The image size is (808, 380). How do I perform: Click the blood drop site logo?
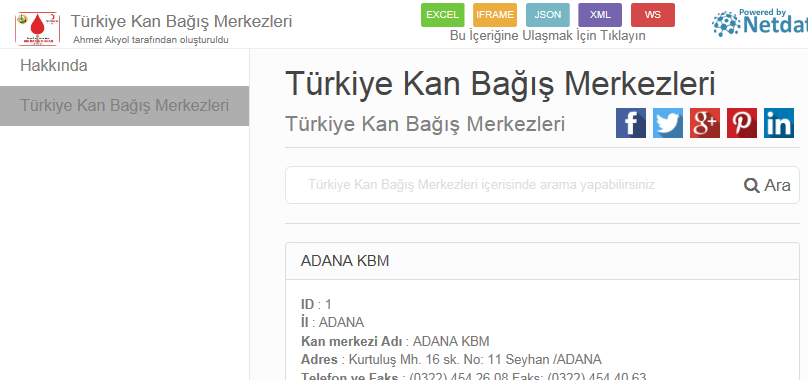pyautogui.click(x=37, y=29)
